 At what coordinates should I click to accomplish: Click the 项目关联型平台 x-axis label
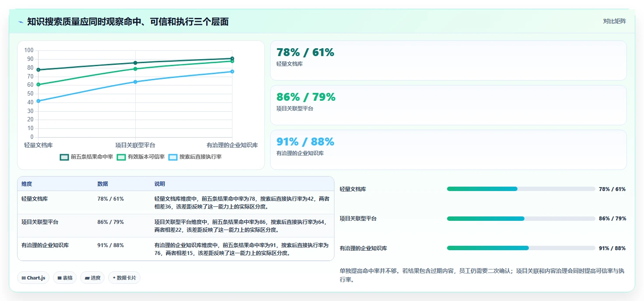[x=135, y=145]
